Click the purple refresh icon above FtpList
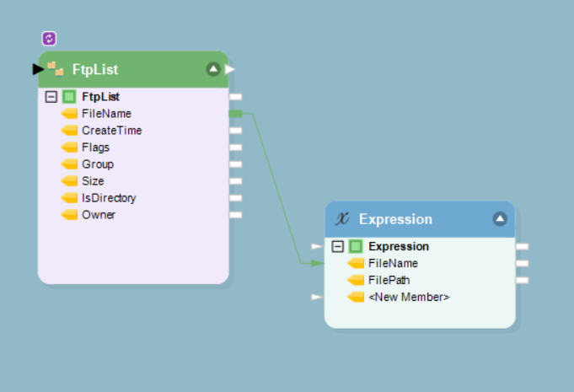 click(49, 39)
